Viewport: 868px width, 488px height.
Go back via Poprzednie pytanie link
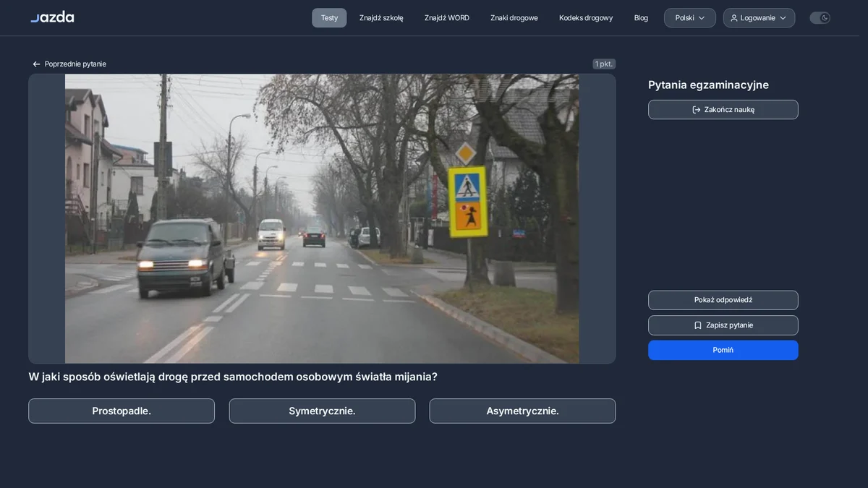[69, 64]
